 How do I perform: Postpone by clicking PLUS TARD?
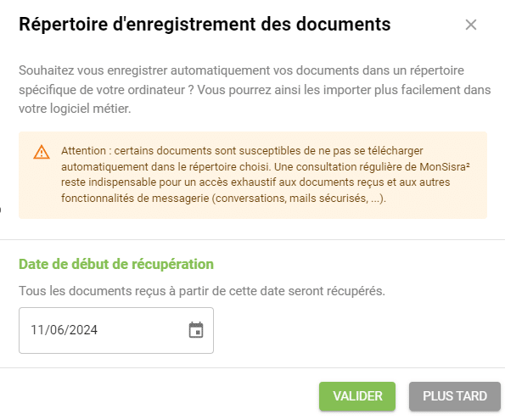pos(455,396)
